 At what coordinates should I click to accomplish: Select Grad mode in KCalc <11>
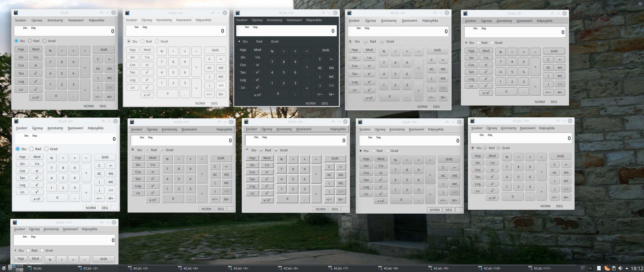pos(47,250)
